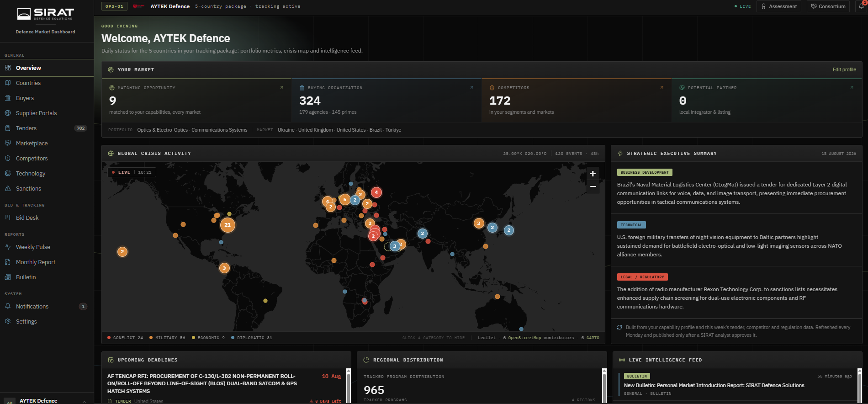Select the Upcoming Deadlines calendar icon
868x404 pixels.
coord(111,360)
